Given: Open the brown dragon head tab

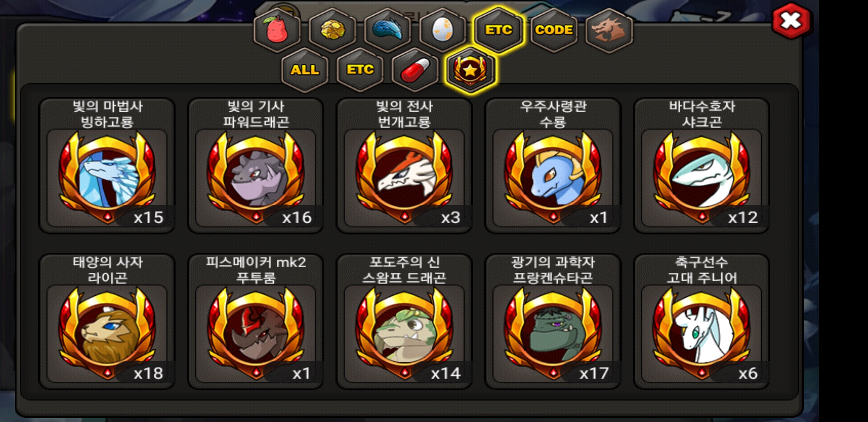Looking at the screenshot, I should click(x=609, y=30).
